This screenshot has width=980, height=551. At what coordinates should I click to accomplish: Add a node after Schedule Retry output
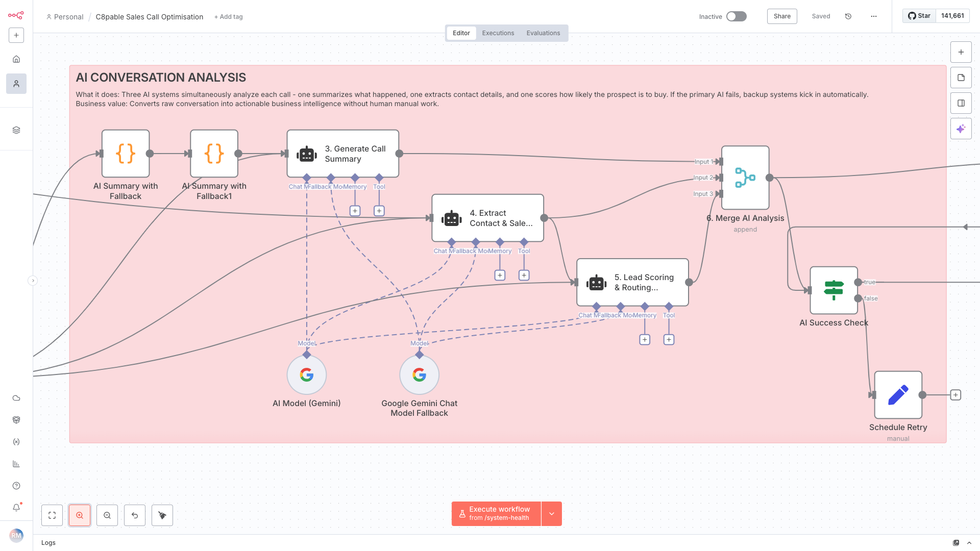955,395
